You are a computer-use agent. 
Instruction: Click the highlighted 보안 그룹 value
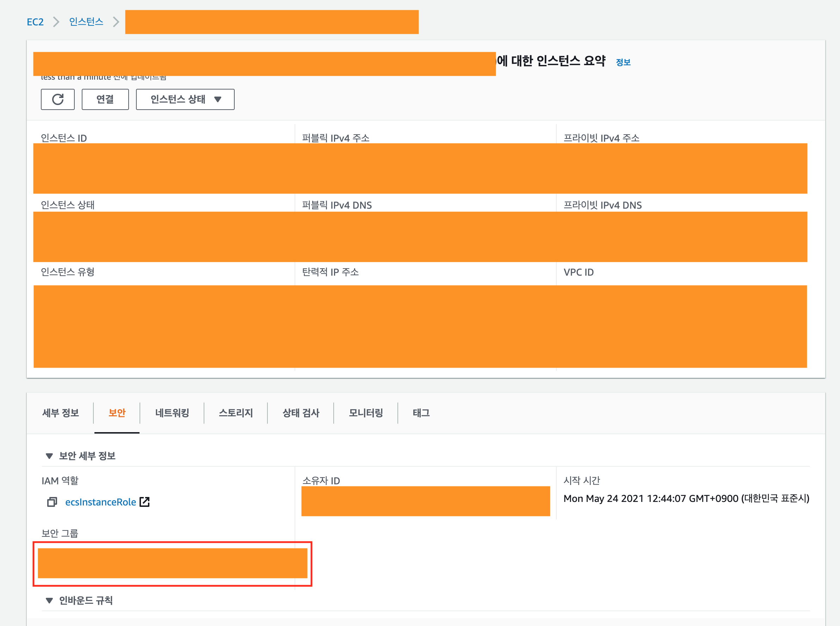172,563
